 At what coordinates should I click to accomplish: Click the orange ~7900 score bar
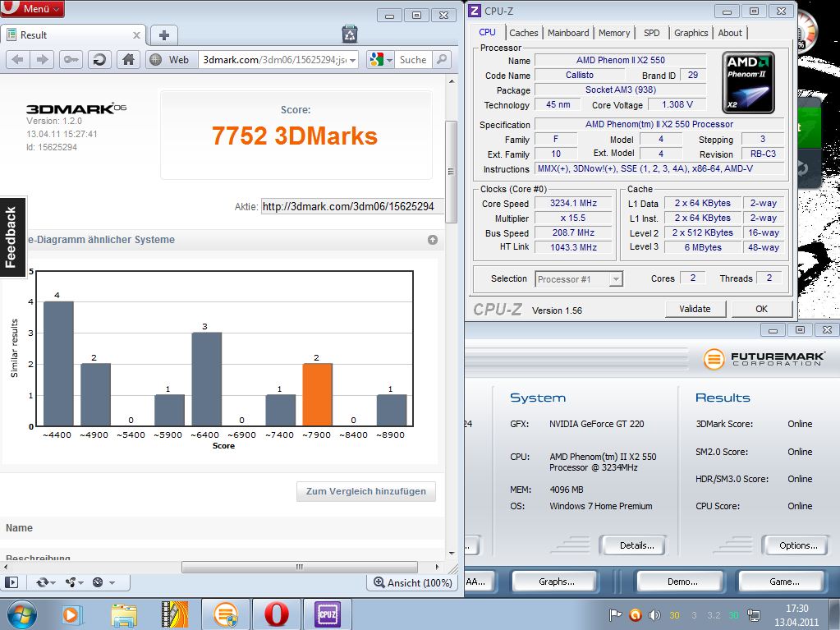[317, 395]
